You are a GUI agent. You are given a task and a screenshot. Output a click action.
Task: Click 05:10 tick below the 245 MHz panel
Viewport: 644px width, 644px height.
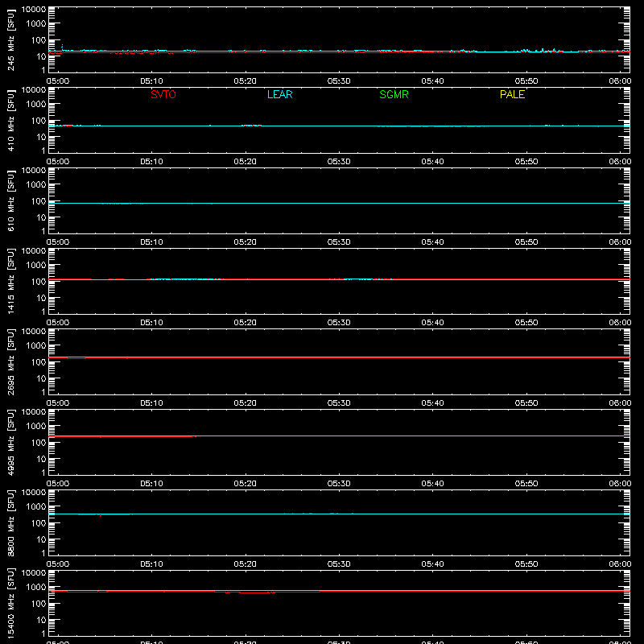coord(151,81)
